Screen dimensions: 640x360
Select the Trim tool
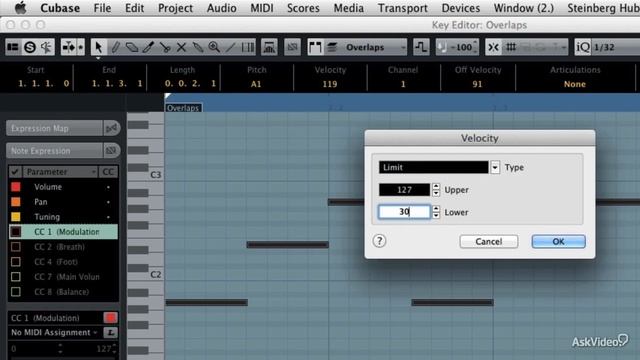pyautogui.click(x=148, y=47)
